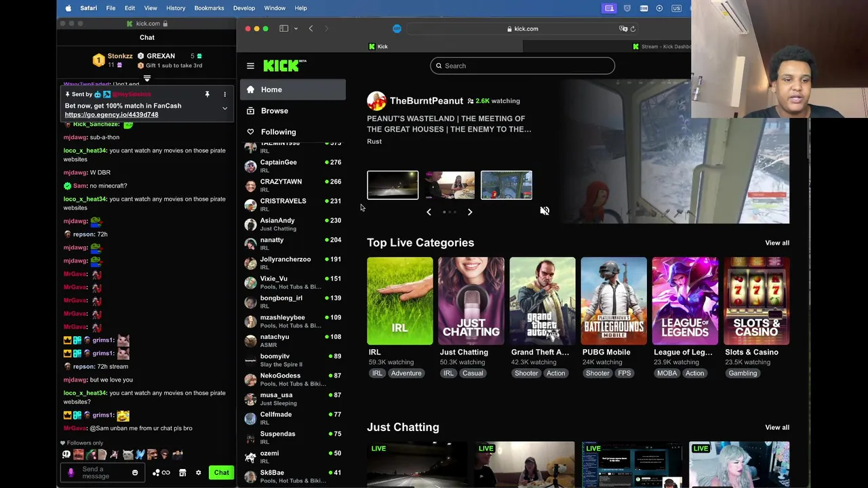The width and height of the screenshot is (868, 488).
Task: Open the Safari File menu
Action: point(111,8)
